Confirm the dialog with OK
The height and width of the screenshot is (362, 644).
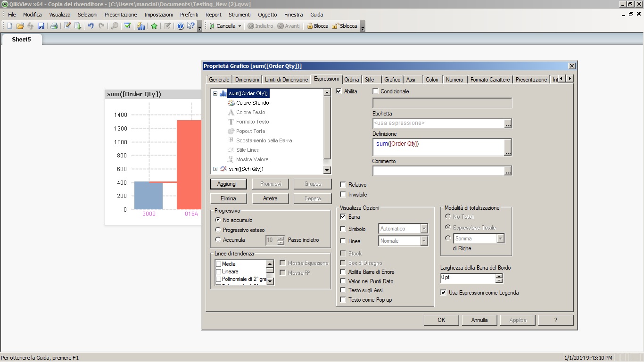point(441,320)
